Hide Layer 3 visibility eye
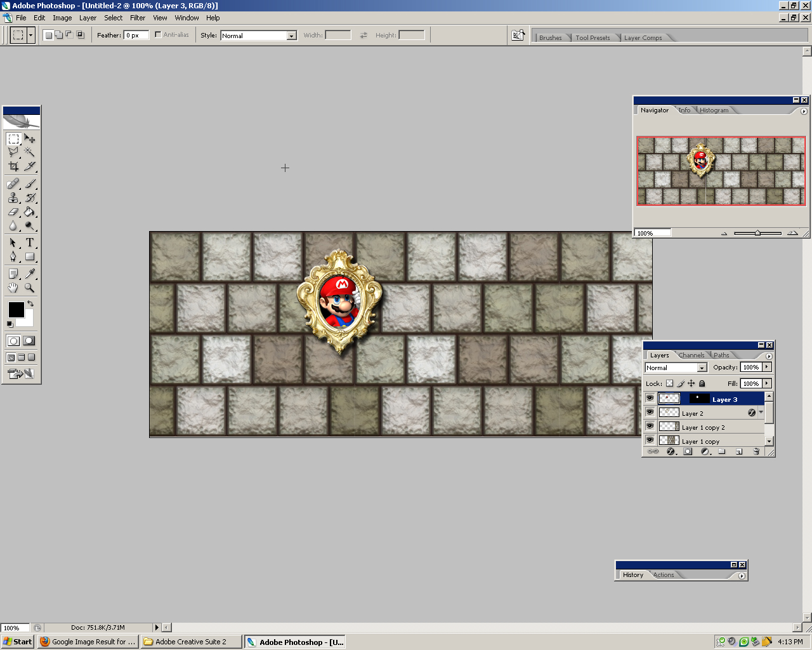Image resolution: width=812 pixels, height=650 pixels. pos(650,399)
